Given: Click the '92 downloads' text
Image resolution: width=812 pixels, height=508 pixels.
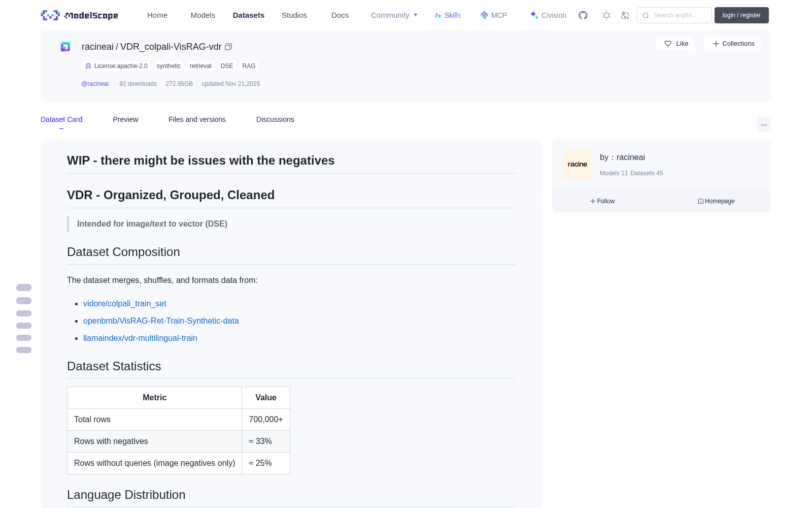Looking at the screenshot, I should pyautogui.click(x=138, y=84).
